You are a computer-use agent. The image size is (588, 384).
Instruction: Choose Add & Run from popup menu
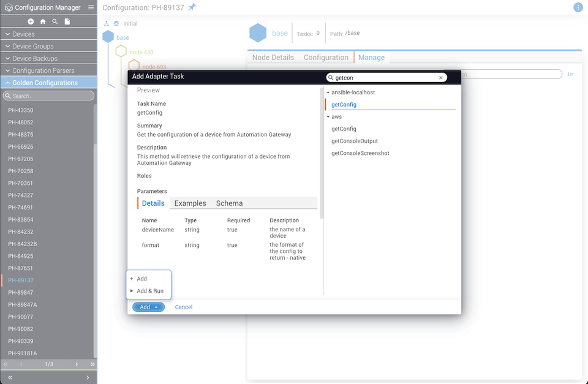click(149, 291)
